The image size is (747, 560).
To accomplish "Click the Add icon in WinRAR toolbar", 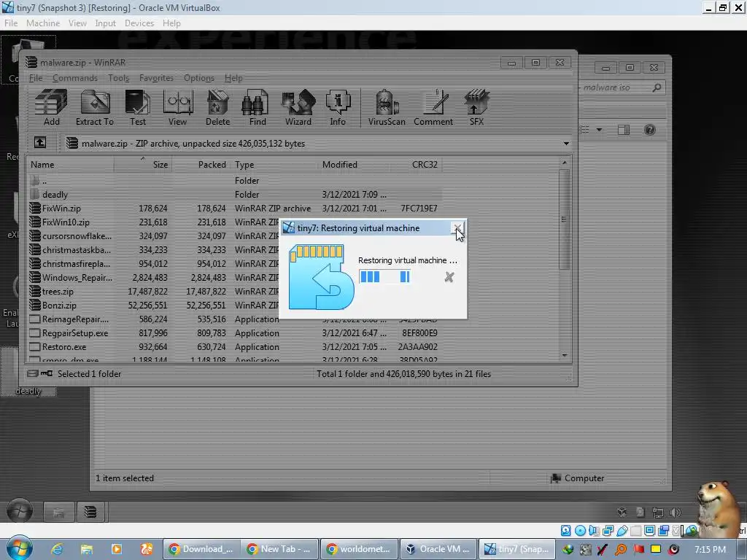I will [52, 107].
